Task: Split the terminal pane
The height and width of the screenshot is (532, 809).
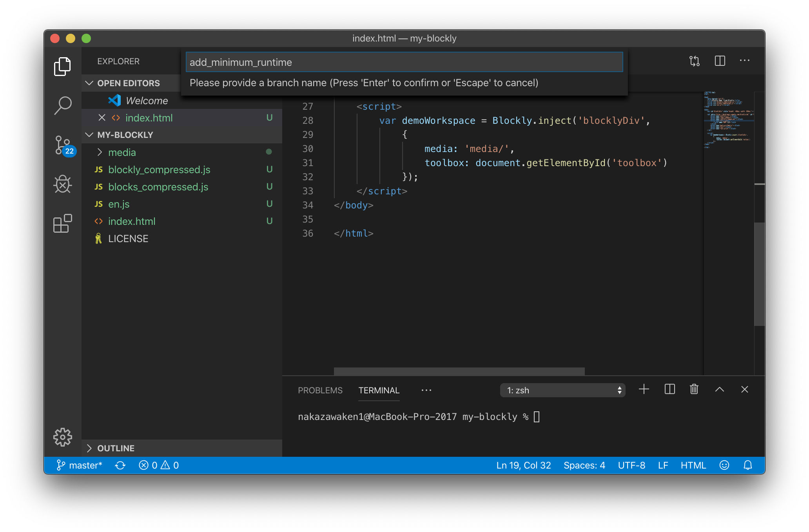Action: click(669, 389)
